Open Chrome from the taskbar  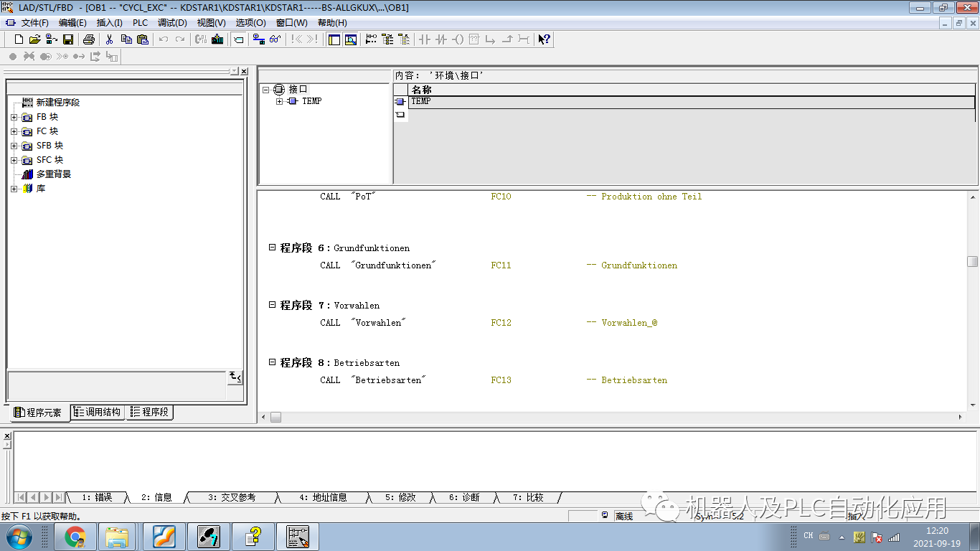click(x=75, y=537)
